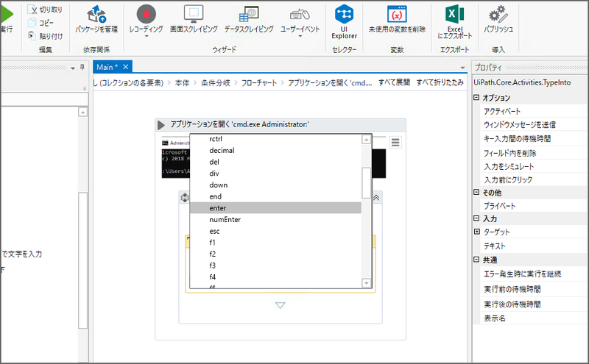The image size is (589, 364).
Task: Choose 'esc' from the key list
Action: tap(275, 231)
